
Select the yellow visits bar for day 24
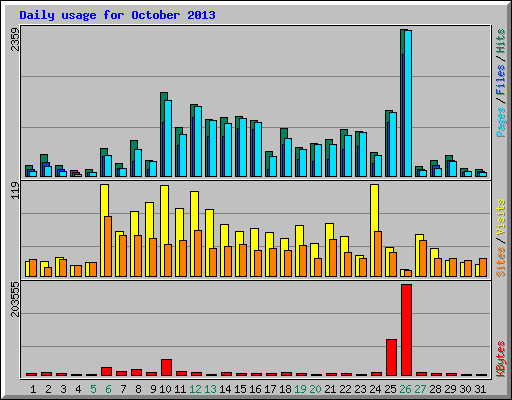coord(374,230)
